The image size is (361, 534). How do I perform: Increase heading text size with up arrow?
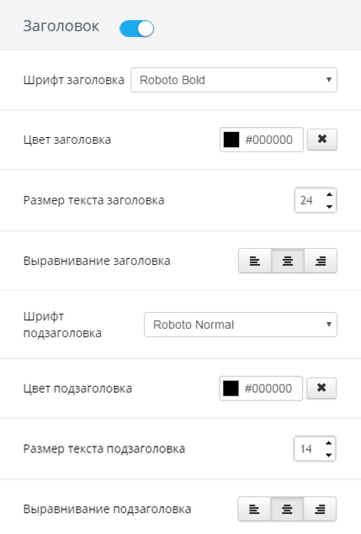(x=329, y=194)
